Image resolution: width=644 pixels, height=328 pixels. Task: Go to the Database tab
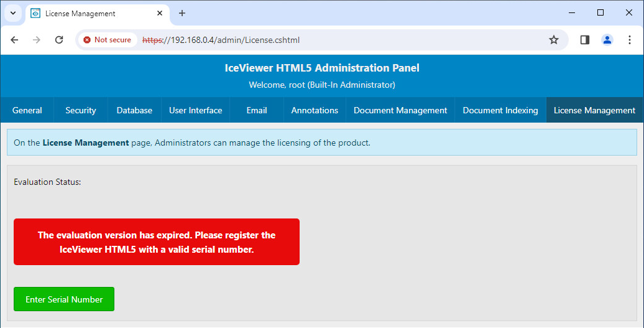click(134, 110)
